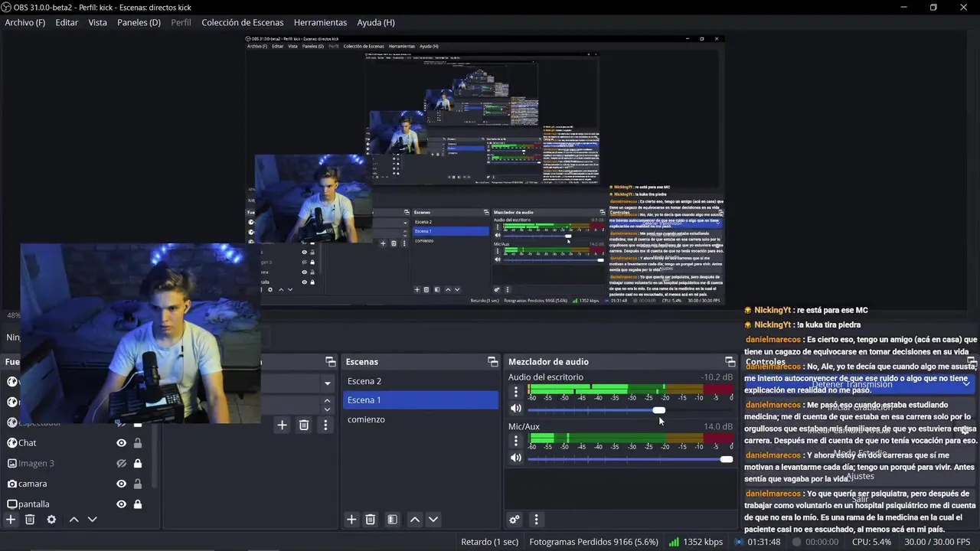Undock the Mezclador de audio panel
980x551 pixels.
730,361
